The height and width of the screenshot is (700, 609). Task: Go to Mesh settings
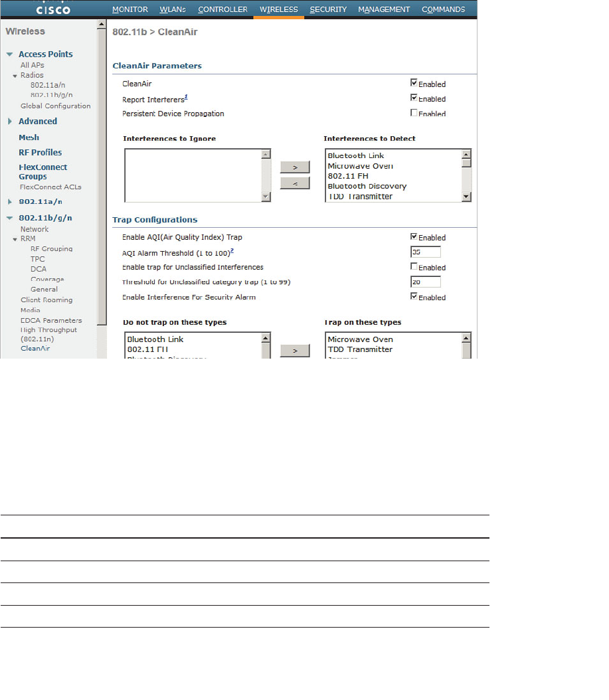coord(29,137)
